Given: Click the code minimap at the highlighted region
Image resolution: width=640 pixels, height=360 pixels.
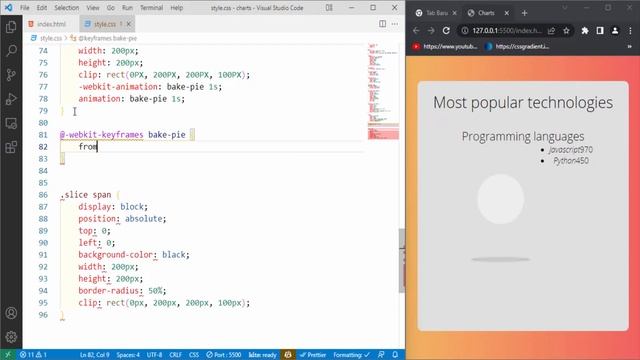Looking at the screenshot, I should pyautogui.click(x=383, y=133).
